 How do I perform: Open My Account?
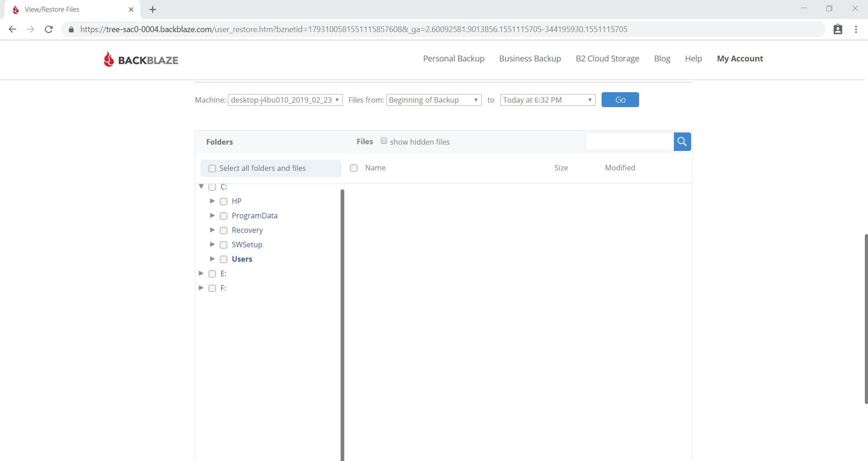740,59
